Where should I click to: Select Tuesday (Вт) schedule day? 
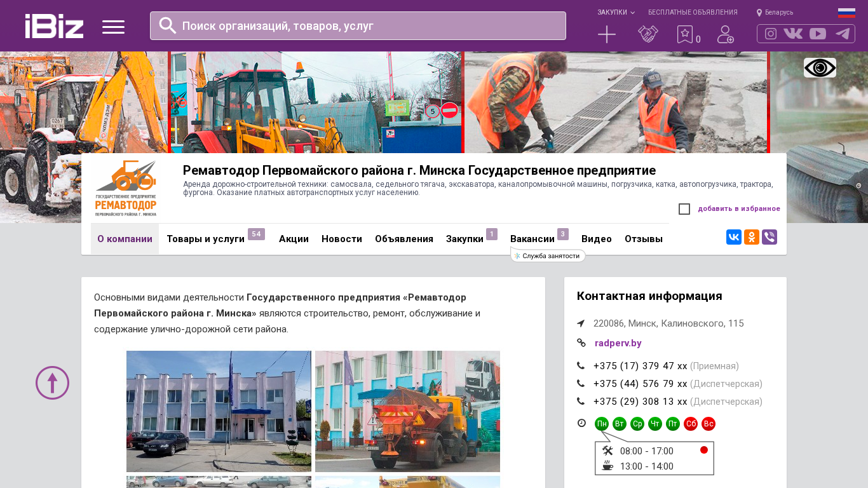click(x=620, y=424)
